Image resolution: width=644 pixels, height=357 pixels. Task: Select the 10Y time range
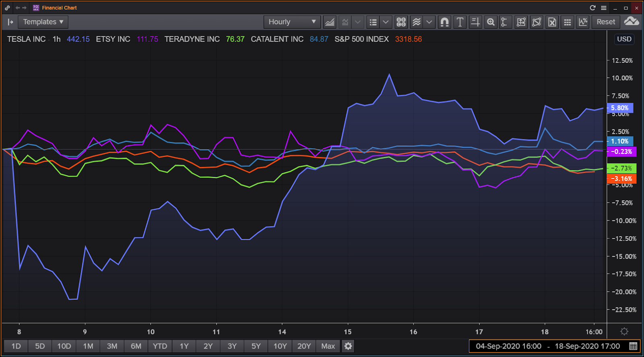tap(280, 346)
